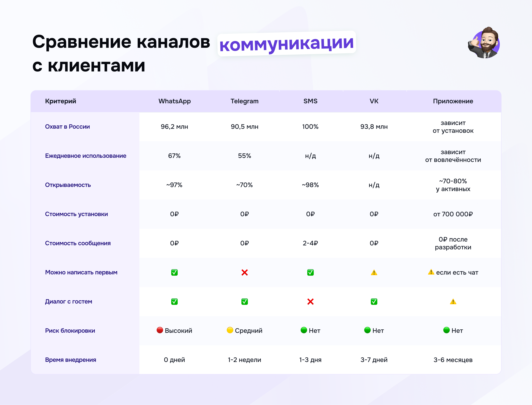Click the Охват в России row label
Viewport: 532px width, 405px height.
point(67,127)
